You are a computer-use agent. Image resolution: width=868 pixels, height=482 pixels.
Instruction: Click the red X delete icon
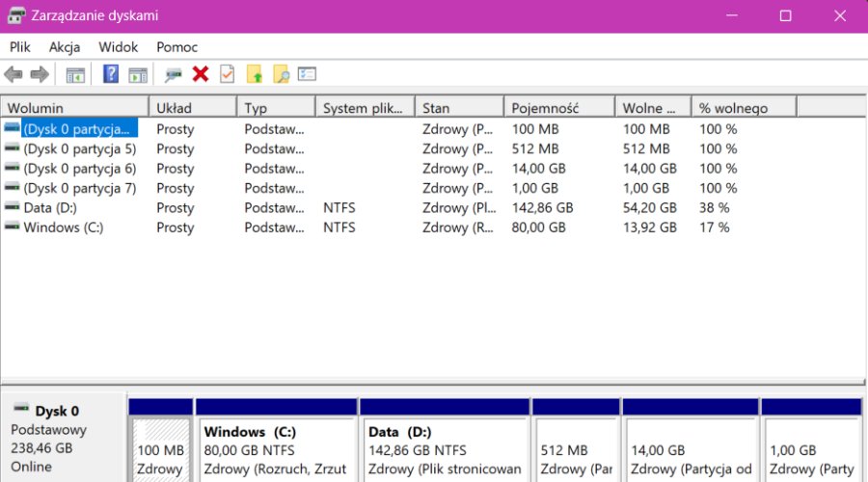pyautogui.click(x=201, y=74)
